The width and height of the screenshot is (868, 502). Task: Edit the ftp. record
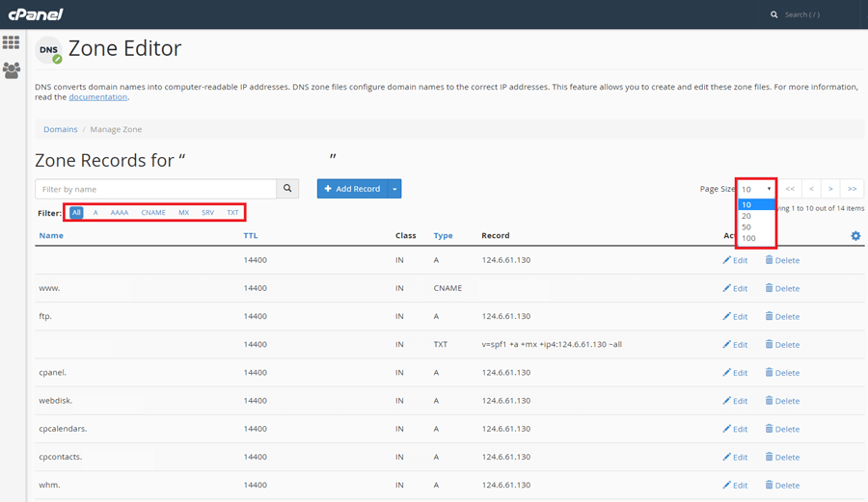tap(735, 316)
